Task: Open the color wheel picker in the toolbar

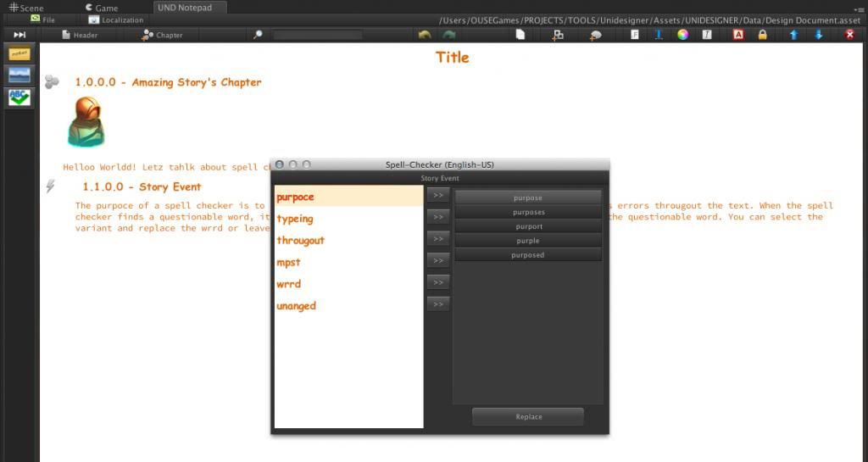Action: click(x=682, y=35)
